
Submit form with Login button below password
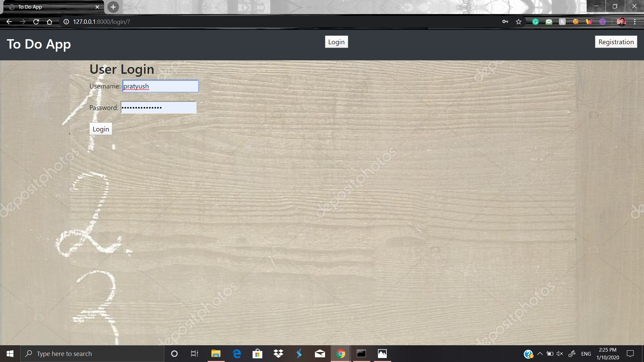[x=101, y=129]
